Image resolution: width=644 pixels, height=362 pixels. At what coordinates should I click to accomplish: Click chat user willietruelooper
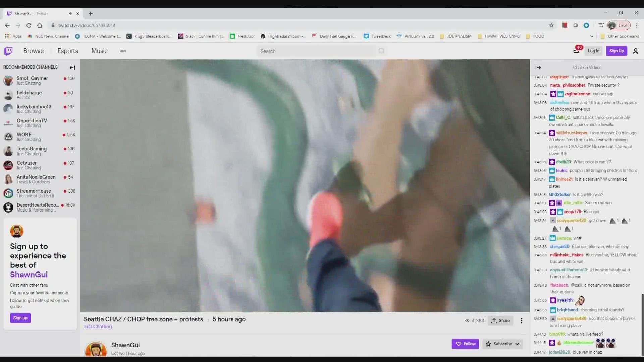tap(572, 133)
